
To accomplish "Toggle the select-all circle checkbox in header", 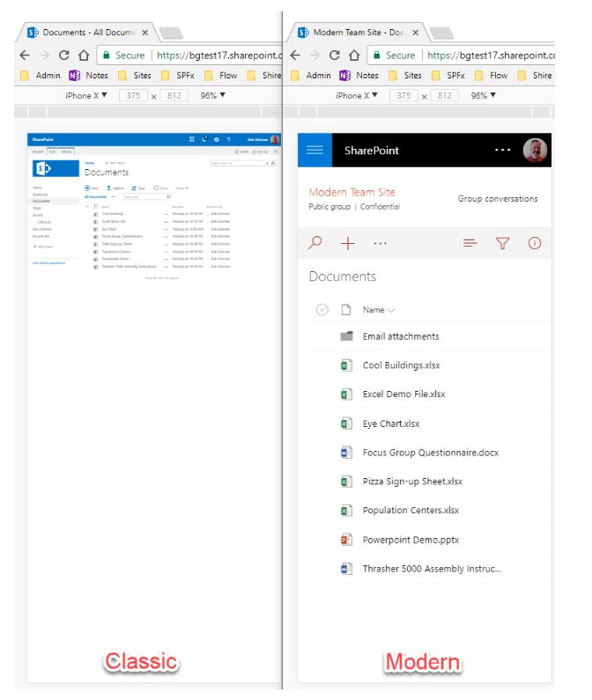I will pyautogui.click(x=322, y=310).
